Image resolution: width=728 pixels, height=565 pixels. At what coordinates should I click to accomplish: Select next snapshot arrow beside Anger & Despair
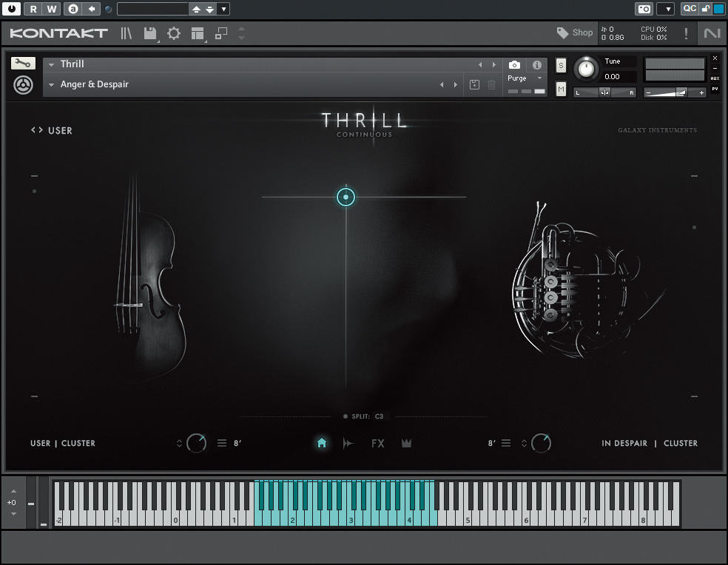(x=456, y=84)
